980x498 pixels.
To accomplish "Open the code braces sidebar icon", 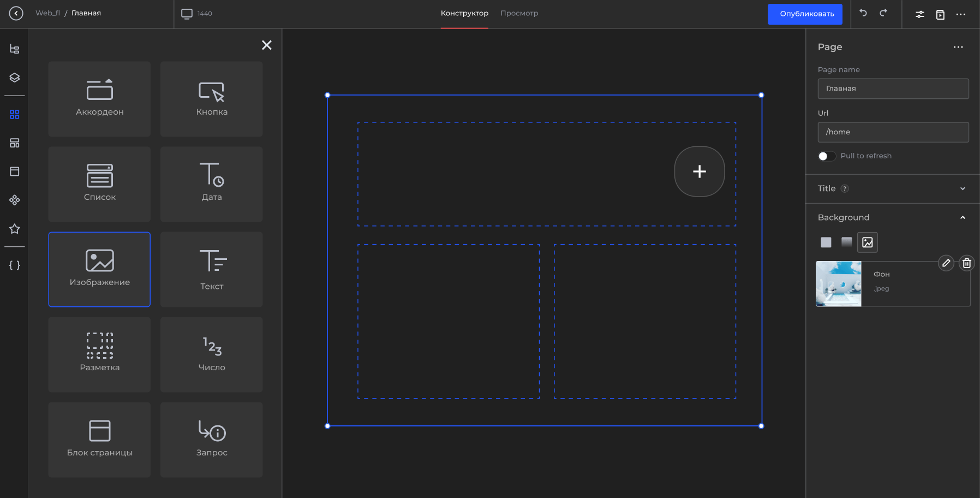I will click(x=15, y=265).
